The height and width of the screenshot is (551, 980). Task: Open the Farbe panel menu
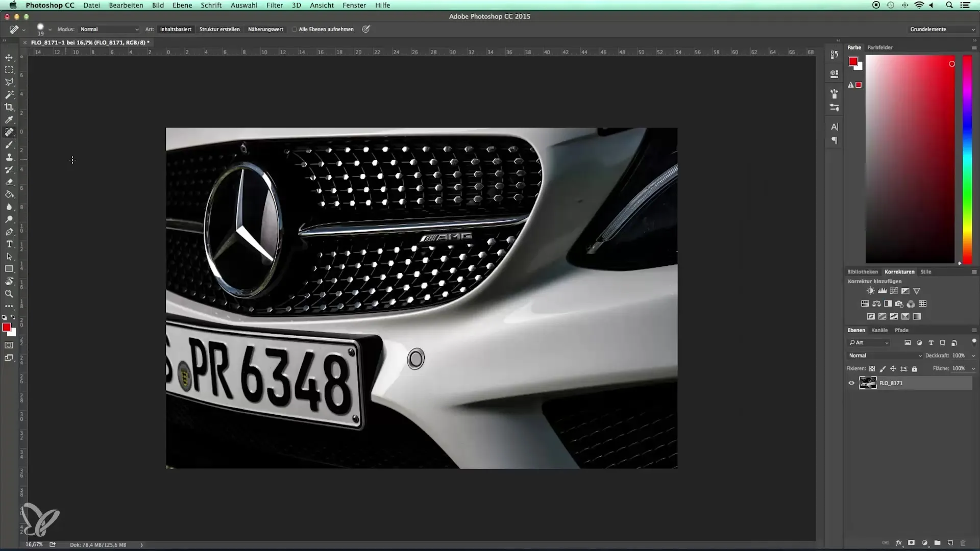click(974, 47)
